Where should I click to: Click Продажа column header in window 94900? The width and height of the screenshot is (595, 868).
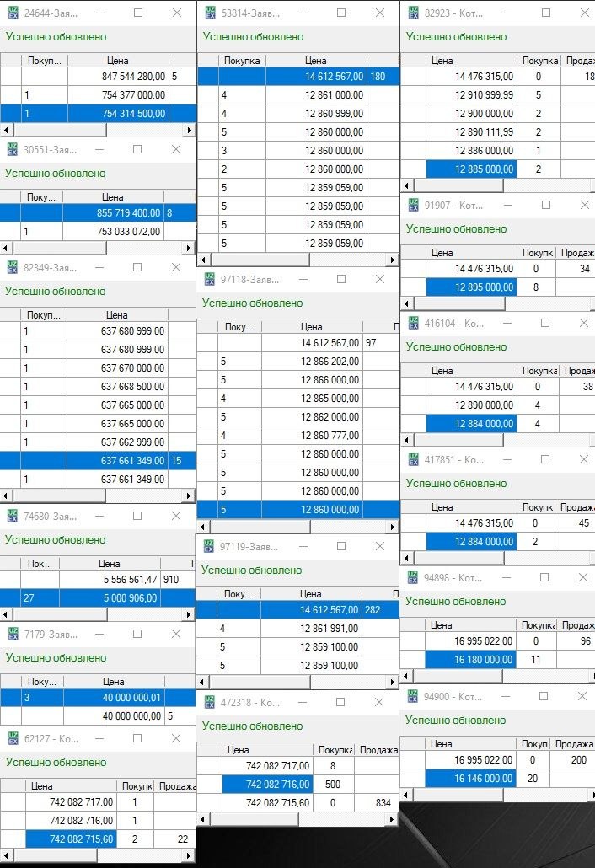[573, 744]
